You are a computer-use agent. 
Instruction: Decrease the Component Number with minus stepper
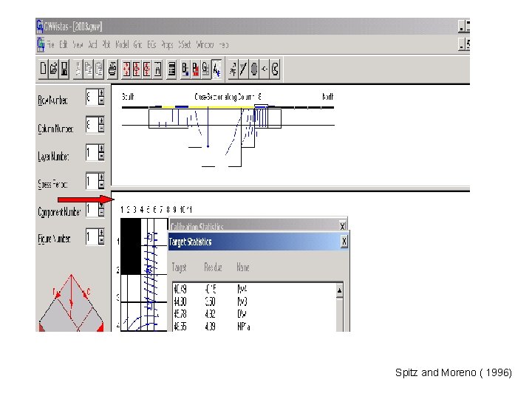(x=101, y=212)
